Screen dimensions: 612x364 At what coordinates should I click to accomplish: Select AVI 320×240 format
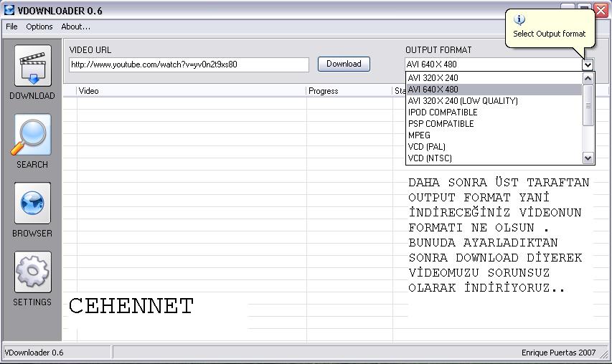click(494, 78)
